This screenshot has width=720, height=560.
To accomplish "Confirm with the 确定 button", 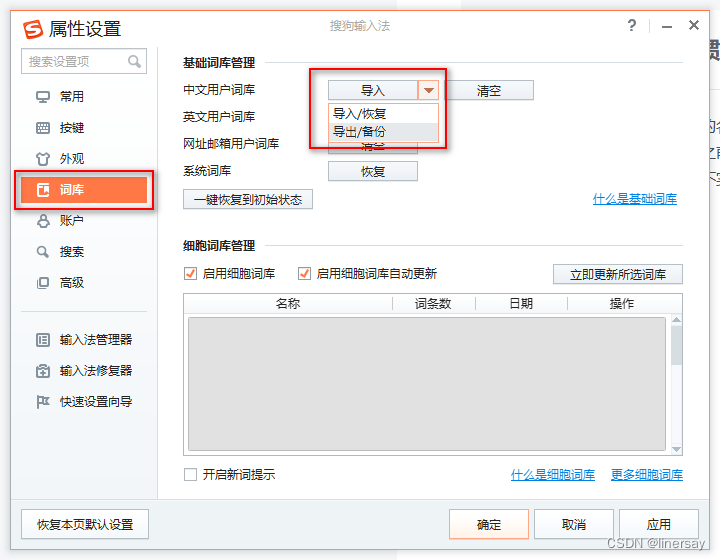I will tap(489, 524).
